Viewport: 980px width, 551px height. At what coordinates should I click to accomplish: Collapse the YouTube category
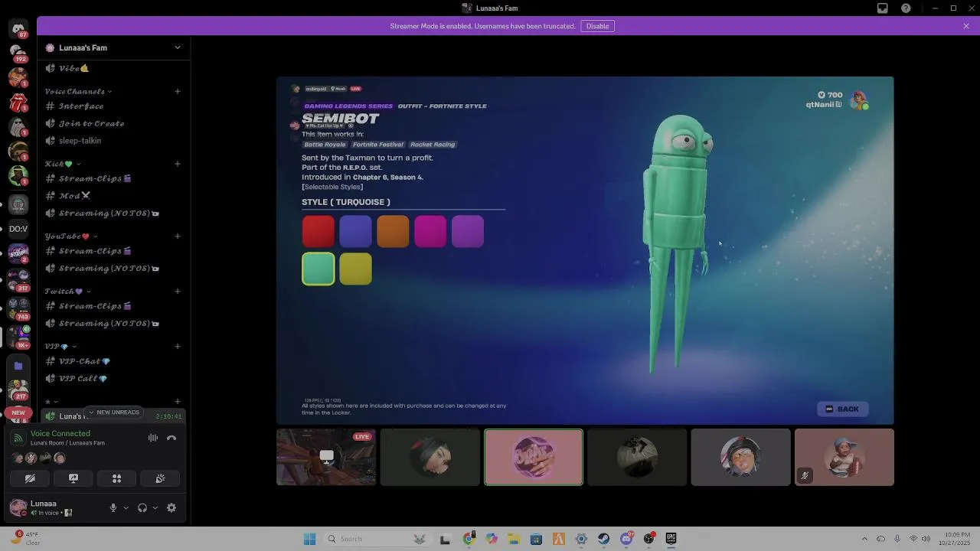(x=71, y=236)
